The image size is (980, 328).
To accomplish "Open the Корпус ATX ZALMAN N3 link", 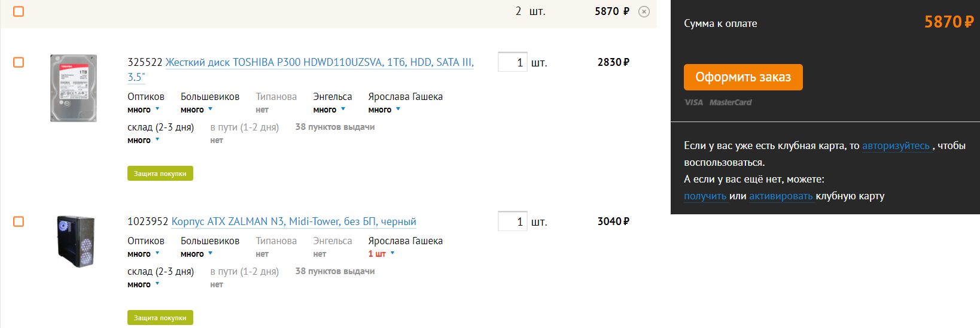I will coord(293,221).
